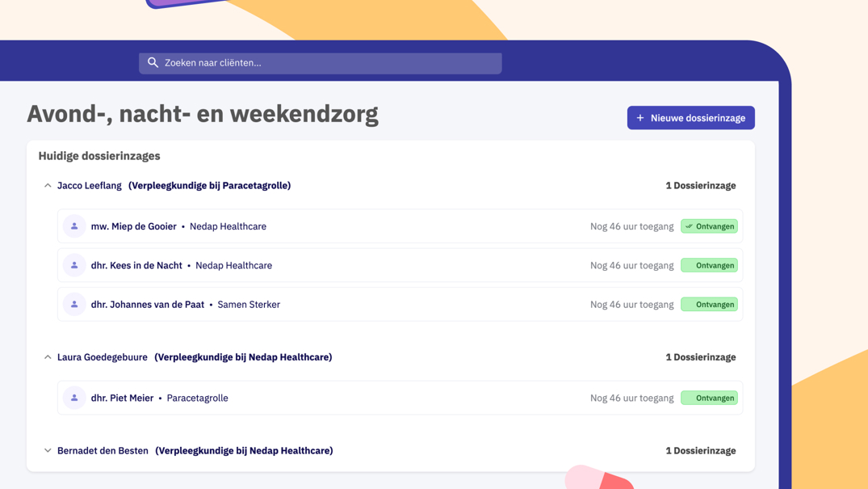
Task: Click the avatar icon of Miep de Gooier
Action: coord(74,226)
